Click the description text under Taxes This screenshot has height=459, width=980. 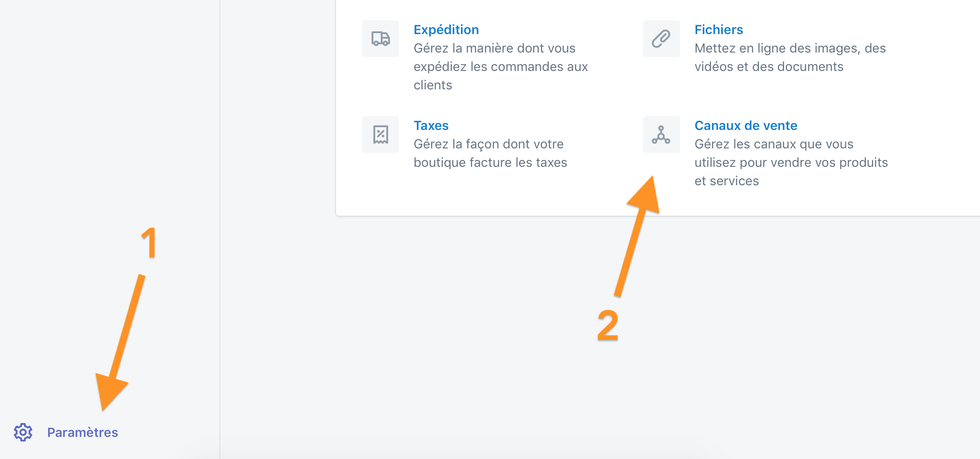coord(490,153)
